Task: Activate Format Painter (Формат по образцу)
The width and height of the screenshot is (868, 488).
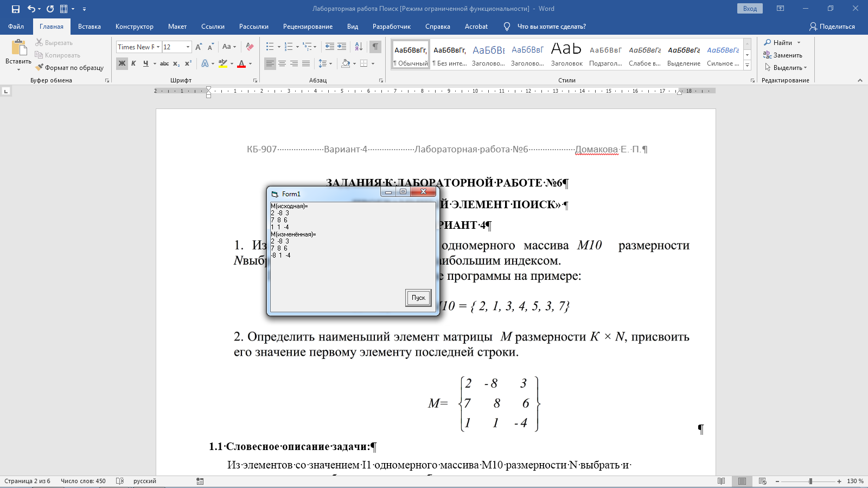Action: [69, 67]
